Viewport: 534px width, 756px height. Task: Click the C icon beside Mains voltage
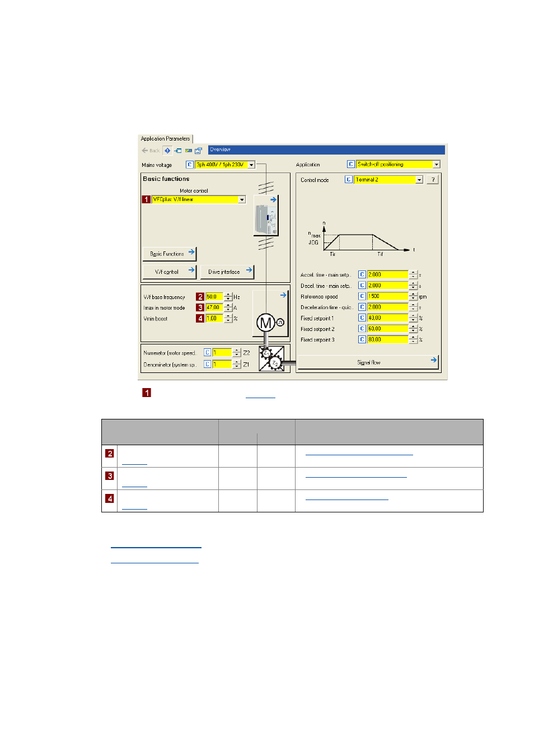(190, 165)
